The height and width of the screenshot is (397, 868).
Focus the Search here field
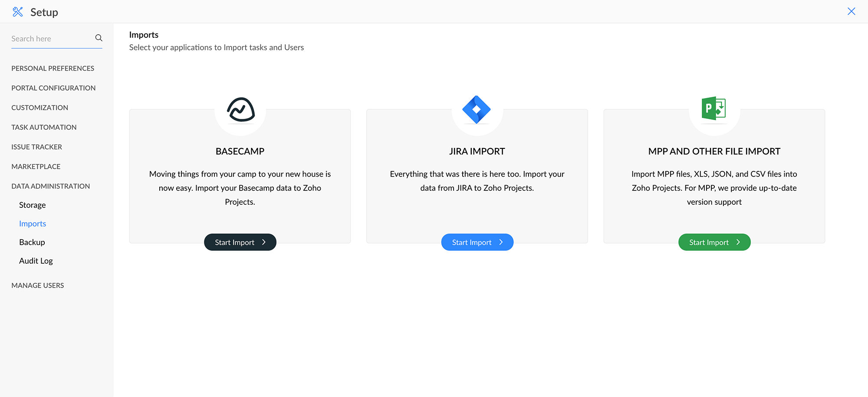click(x=51, y=39)
